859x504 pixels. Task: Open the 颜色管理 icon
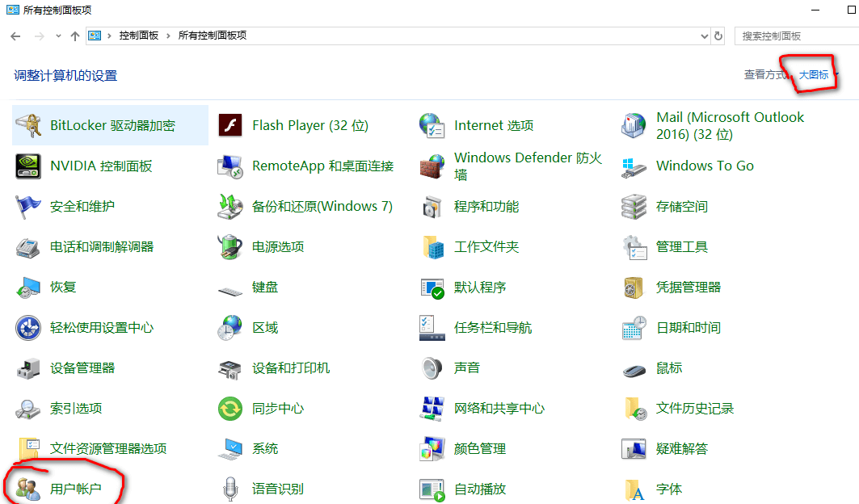(432, 449)
